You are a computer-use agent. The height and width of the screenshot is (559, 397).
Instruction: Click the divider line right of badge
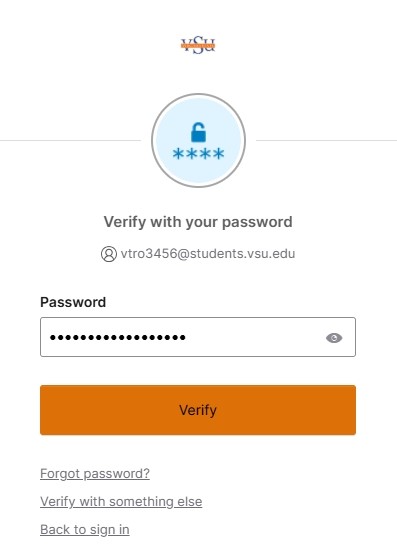pyautogui.click(x=326, y=140)
